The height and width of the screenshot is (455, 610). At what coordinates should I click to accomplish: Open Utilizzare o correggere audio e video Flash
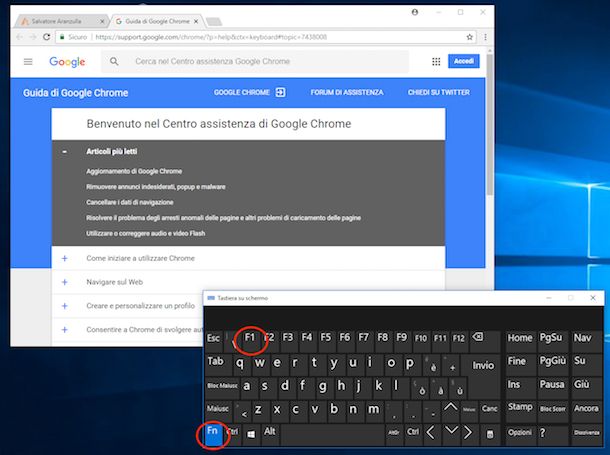pos(145,233)
